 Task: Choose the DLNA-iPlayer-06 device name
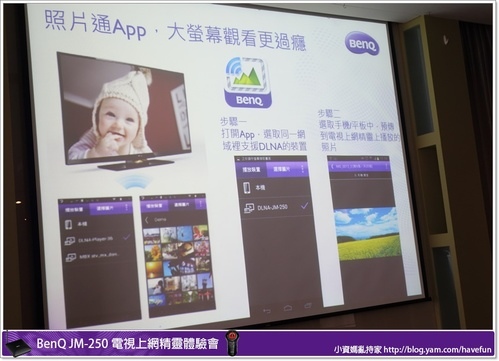point(96,239)
